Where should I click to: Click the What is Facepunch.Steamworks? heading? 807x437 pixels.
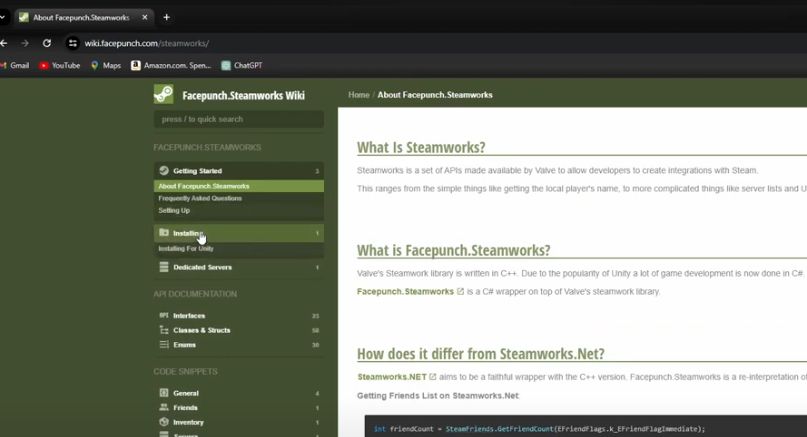click(x=453, y=250)
